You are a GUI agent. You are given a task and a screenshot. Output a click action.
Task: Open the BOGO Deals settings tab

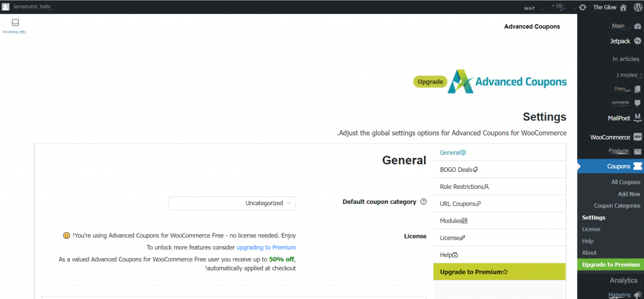click(499, 169)
